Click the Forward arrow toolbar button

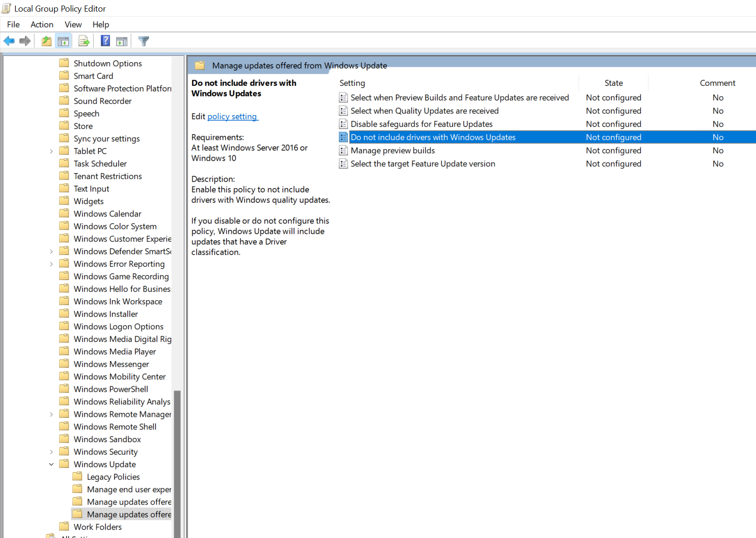pos(25,41)
